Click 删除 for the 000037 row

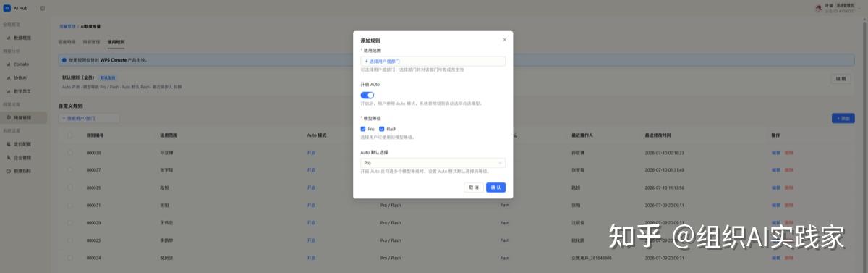coord(789,170)
